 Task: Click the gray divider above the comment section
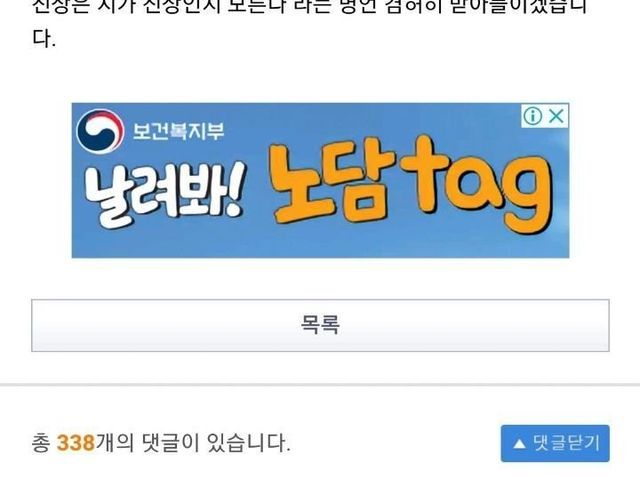(x=320, y=384)
